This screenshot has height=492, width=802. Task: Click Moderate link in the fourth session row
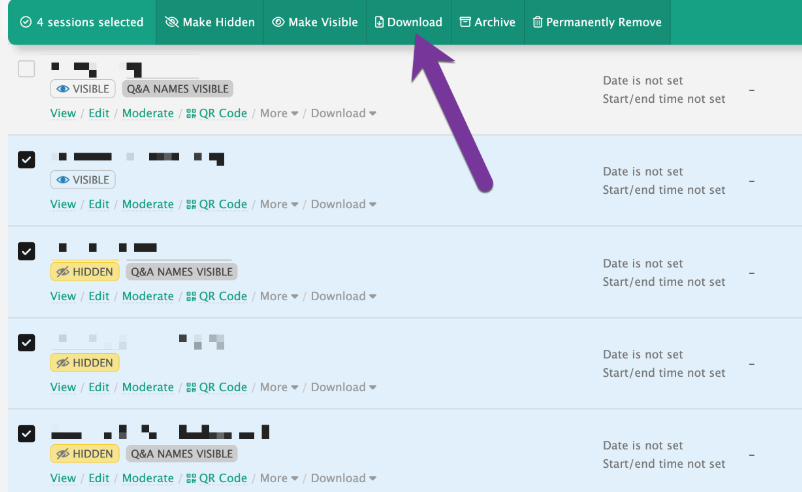coord(147,387)
